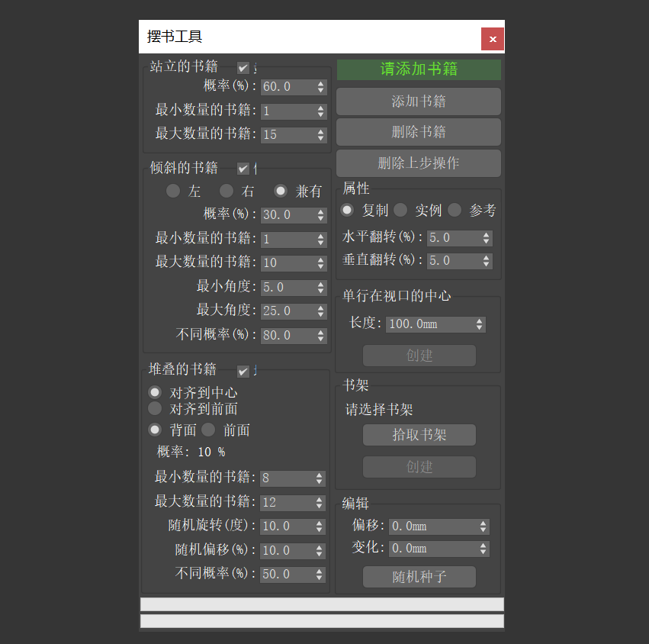Select 实例 in 属性 group
Screen dimensions: 649x644
coord(400,210)
